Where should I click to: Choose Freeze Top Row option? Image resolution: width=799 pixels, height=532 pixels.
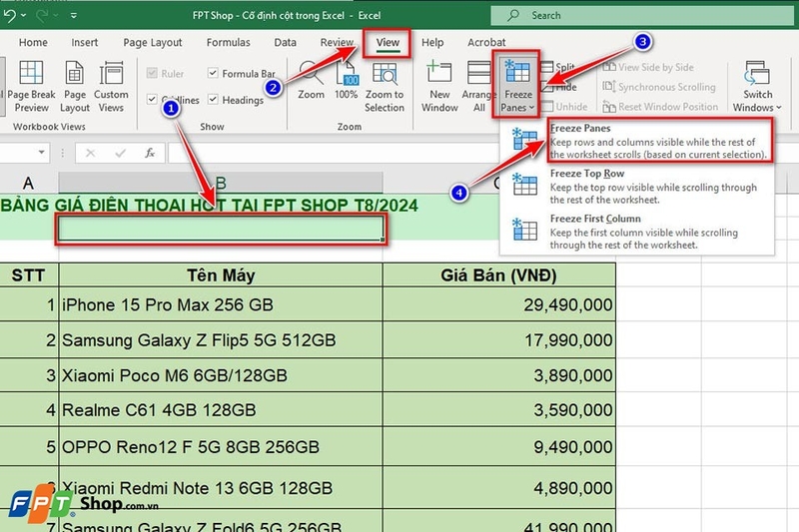coord(637,186)
